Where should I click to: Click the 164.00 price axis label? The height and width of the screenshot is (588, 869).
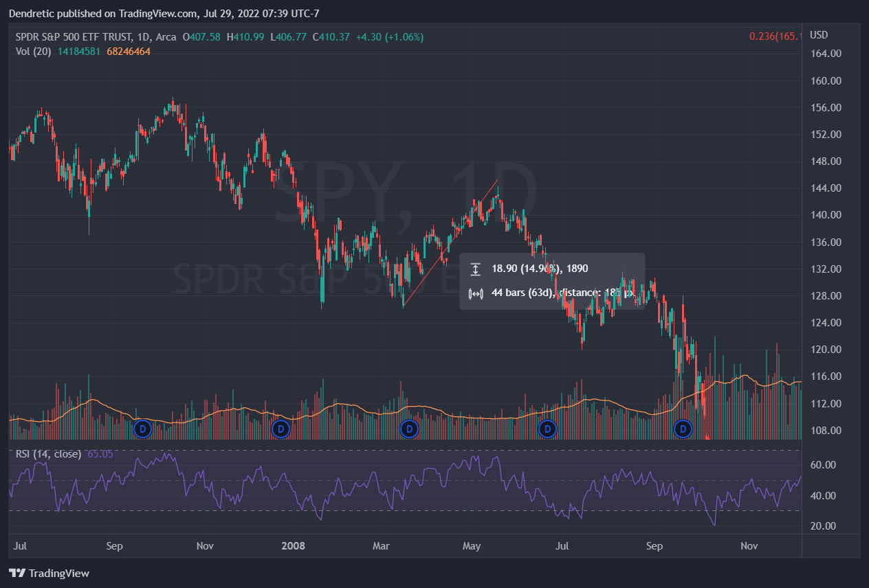click(x=824, y=54)
